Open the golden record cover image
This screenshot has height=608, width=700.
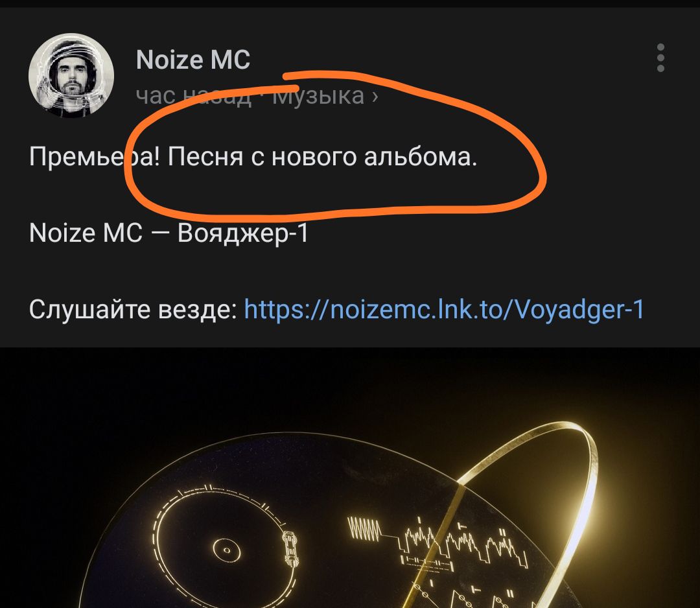pyautogui.click(x=350, y=478)
